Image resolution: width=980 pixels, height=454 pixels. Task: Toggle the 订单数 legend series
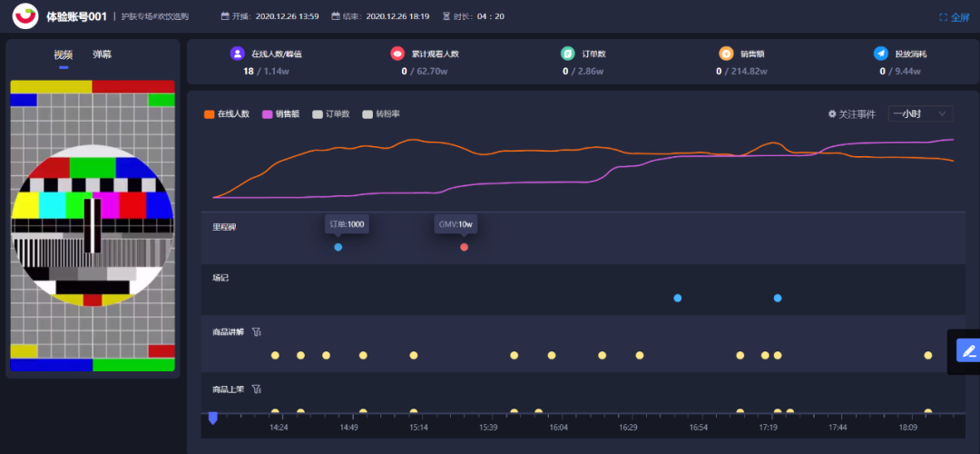330,114
